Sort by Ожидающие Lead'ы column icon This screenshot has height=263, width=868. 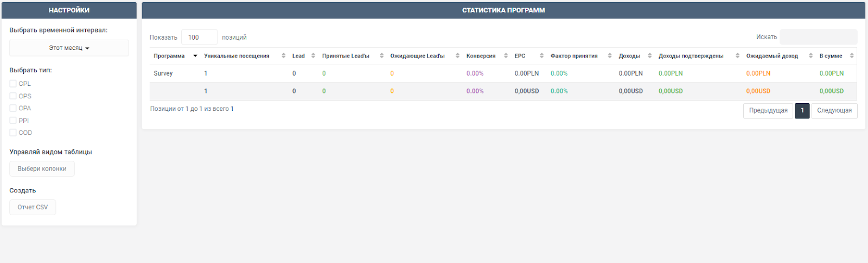457,56
